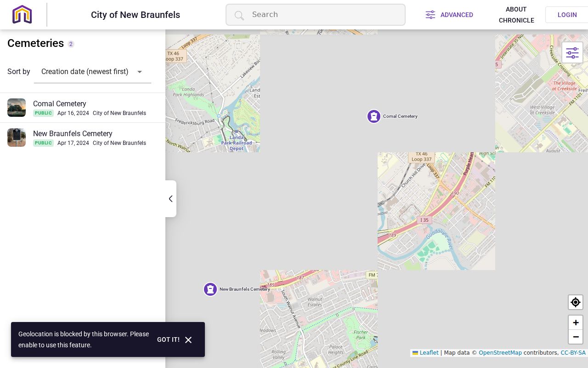This screenshot has height=368, width=588.
Task: Click the New Braunfels Cemetery map marker
Action: click(x=210, y=289)
